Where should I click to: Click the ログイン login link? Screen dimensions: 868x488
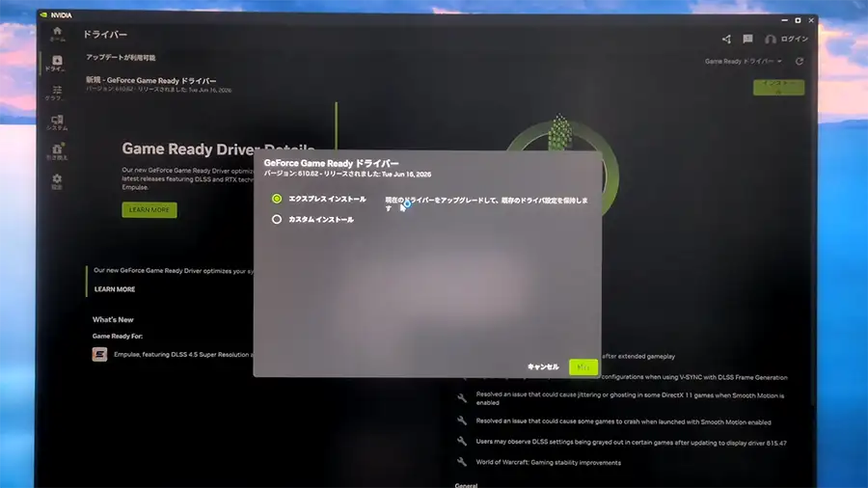[x=795, y=39]
